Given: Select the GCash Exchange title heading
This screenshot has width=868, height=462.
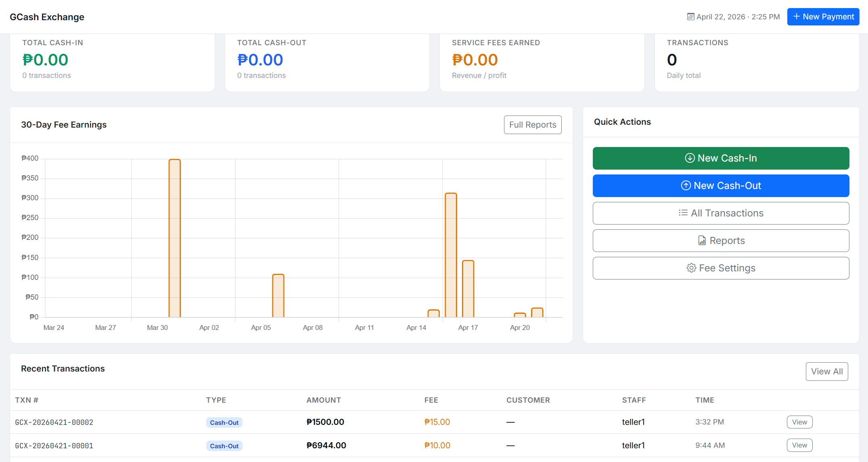Looking at the screenshot, I should [x=47, y=17].
